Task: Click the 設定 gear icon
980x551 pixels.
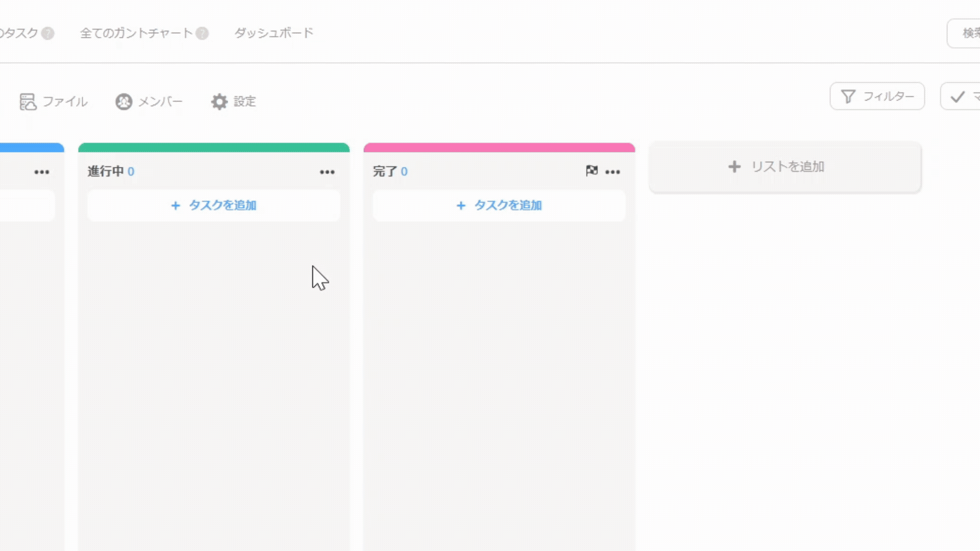Action: pos(219,102)
